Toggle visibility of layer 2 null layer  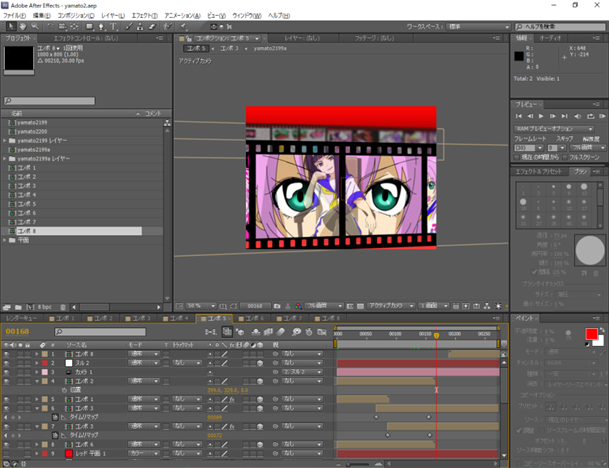tap(6, 363)
